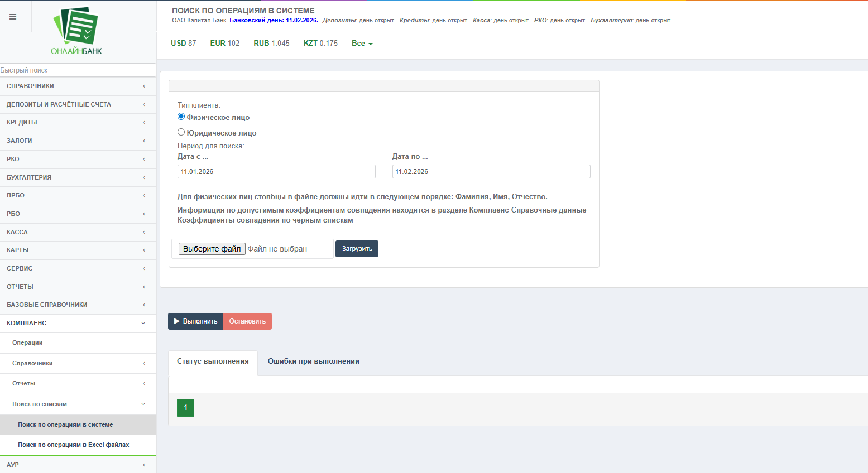Open Операции under Комплаенс

click(x=78, y=343)
